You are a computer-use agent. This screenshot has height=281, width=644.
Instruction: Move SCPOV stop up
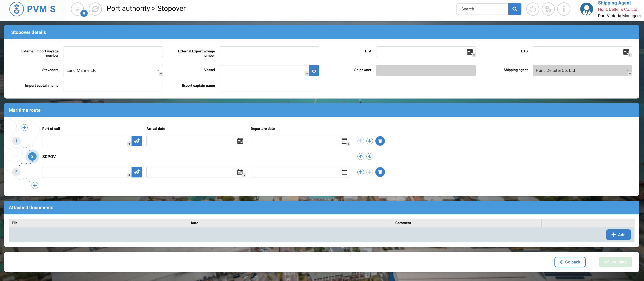click(x=360, y=157)
